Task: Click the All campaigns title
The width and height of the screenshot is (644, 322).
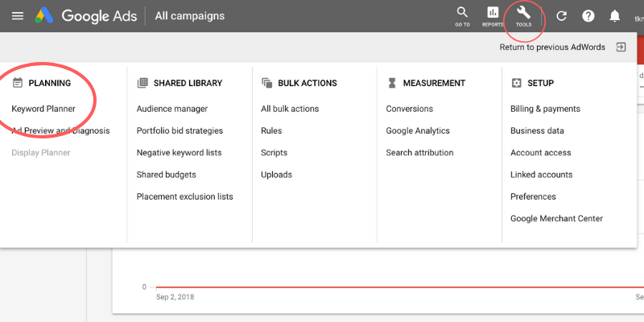Action: coord(190,16)
